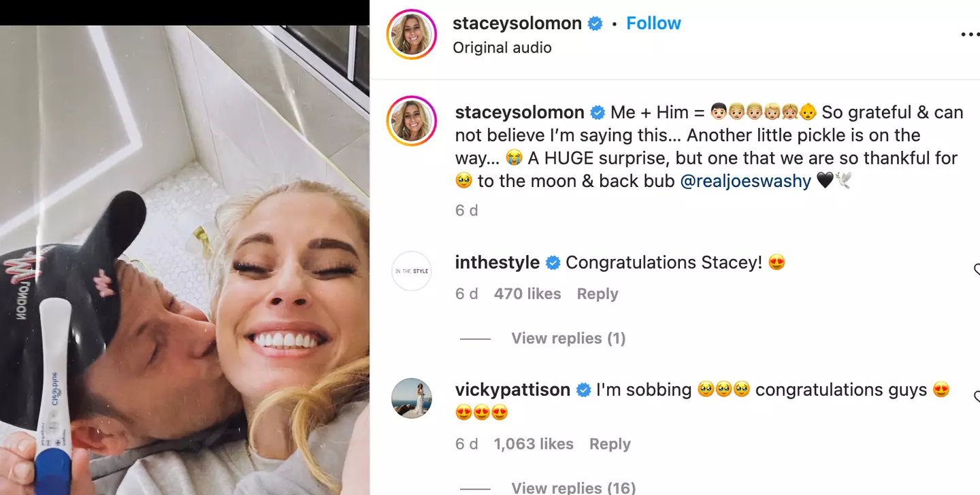Click the verified badge in the caption line
The width and height of the screenshot is (980, 495).
pos(598,112)
